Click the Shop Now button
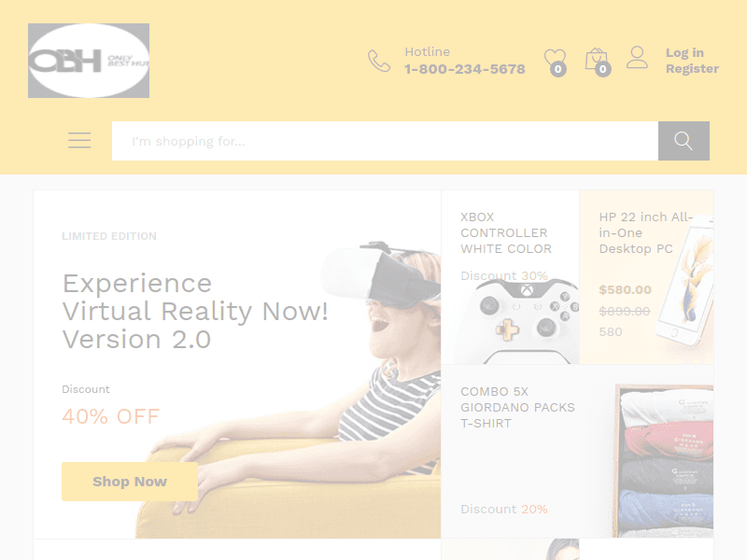This screenshot has height=560, width=747. click(130, 482)
